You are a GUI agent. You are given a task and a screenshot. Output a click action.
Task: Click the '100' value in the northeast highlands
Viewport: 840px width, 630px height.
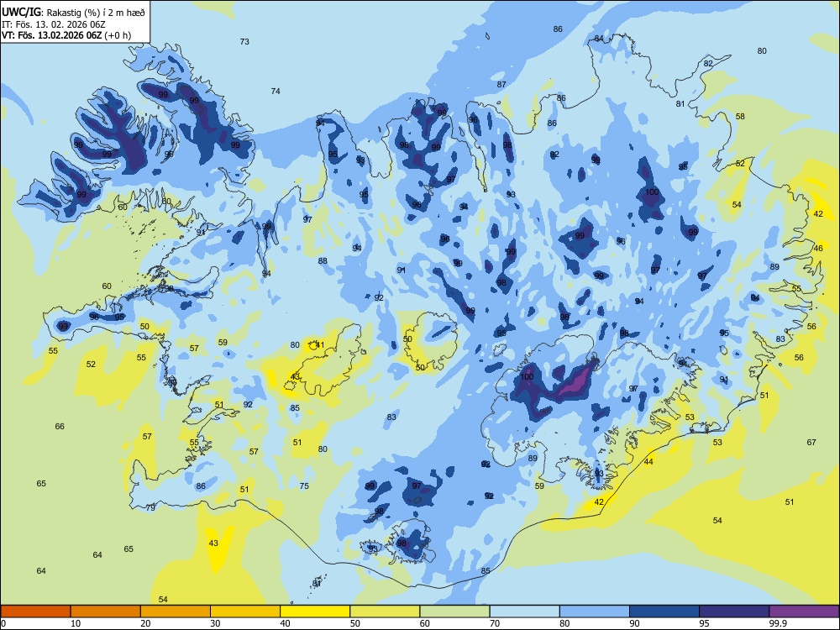[x=652, y=192]
